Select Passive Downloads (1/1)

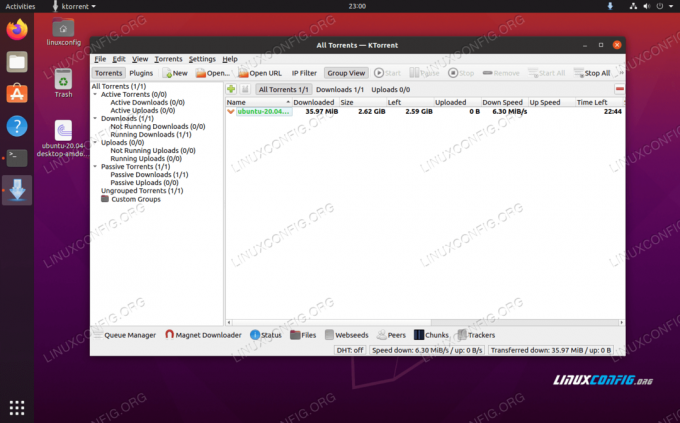click(x=149, y=174)
